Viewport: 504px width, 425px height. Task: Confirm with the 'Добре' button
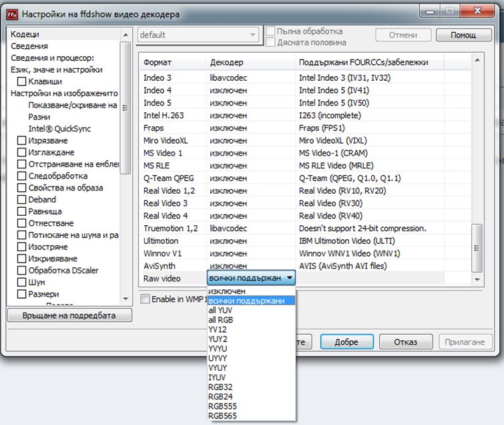347,341
